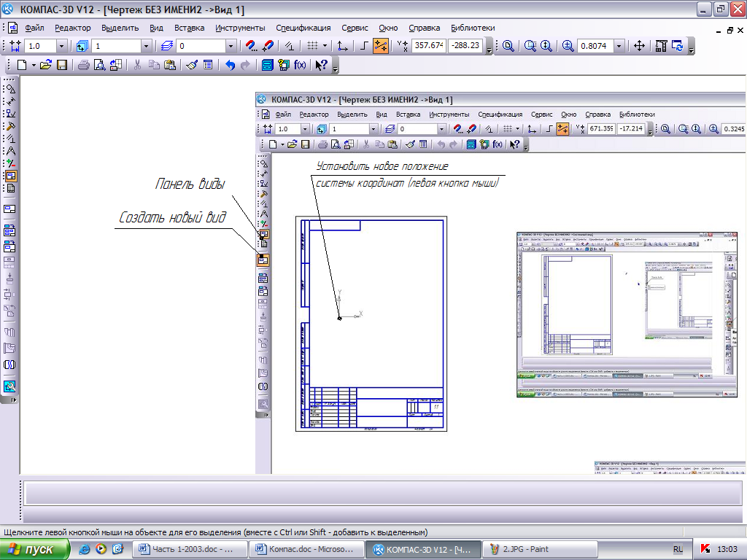Click Create new view in the left toolbar
The width and height of the screenshot is (747, 560).
tap(9, 209)
